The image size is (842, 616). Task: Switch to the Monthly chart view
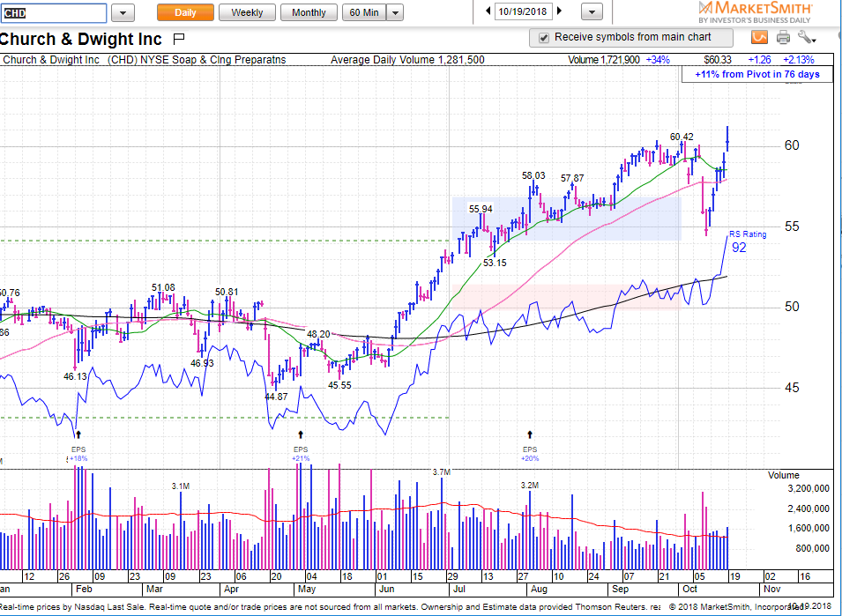click(309, 12)
